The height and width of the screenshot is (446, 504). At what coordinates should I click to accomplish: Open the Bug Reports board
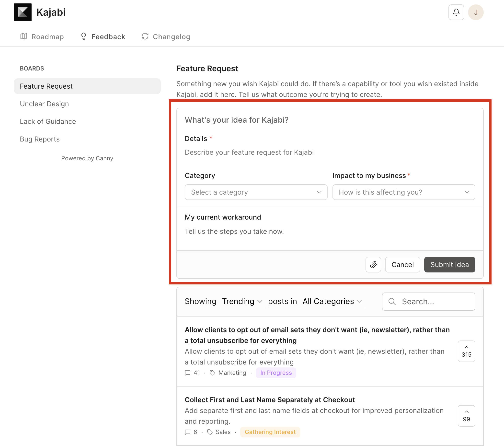click(40, 139)
